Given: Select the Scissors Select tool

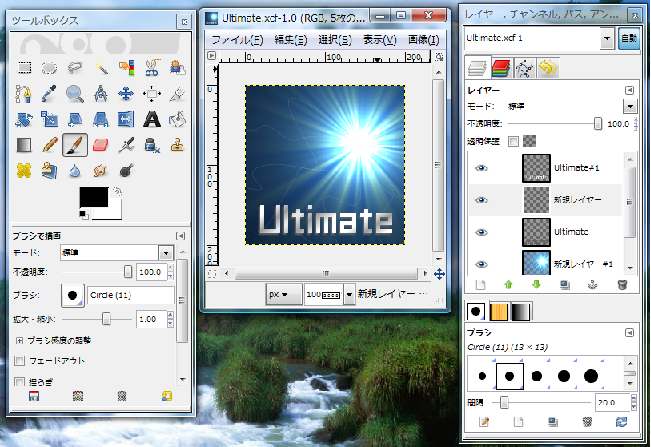Looking at the screenshot, I should click(152, 68).
